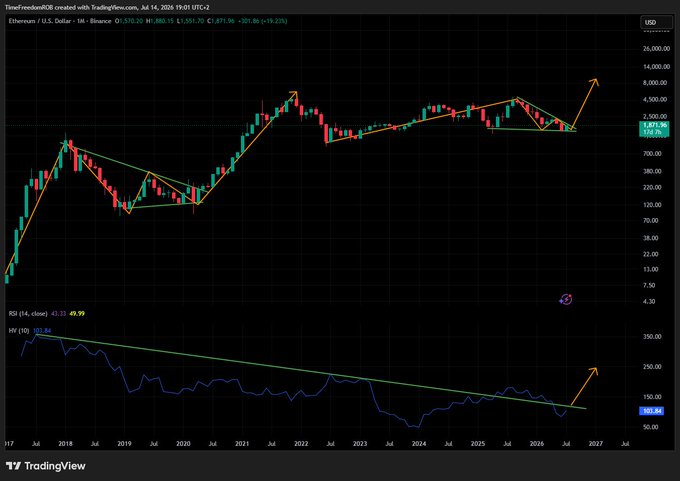Image resolution: width=680 pixels, height=481 pixels.
Task: Click the 2020 label on time axis
Action: [x=183, y=444]
